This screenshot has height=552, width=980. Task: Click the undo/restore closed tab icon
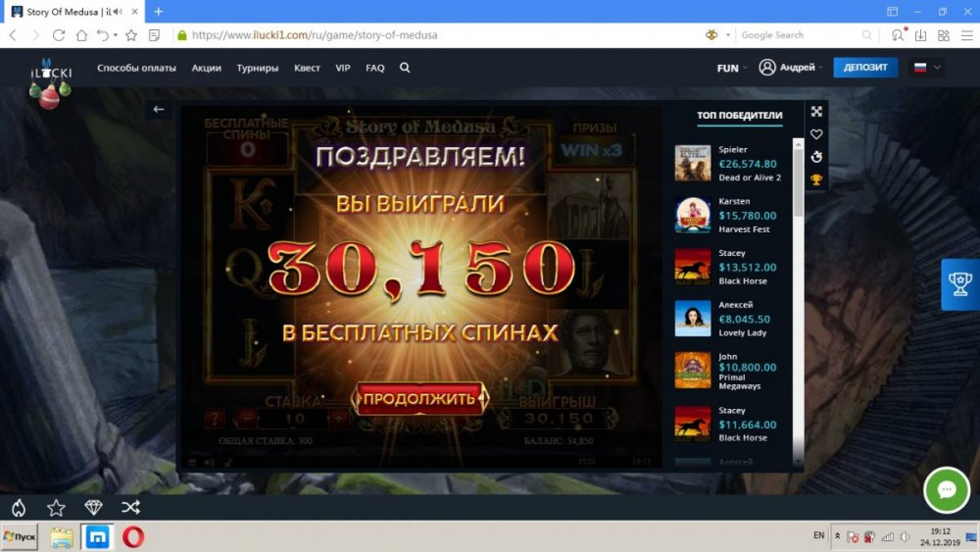(x=103, y=35)
